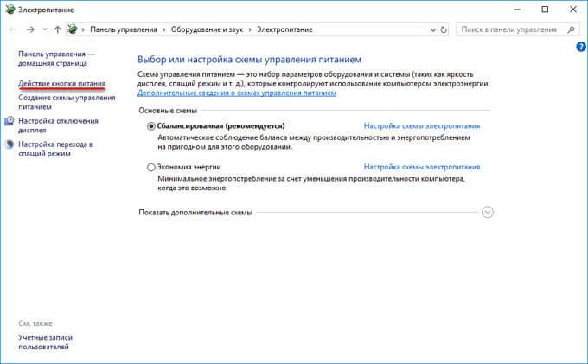
Task: Expand chevron after Панель управления breadcrumb
Action: (x=164, y=29)
